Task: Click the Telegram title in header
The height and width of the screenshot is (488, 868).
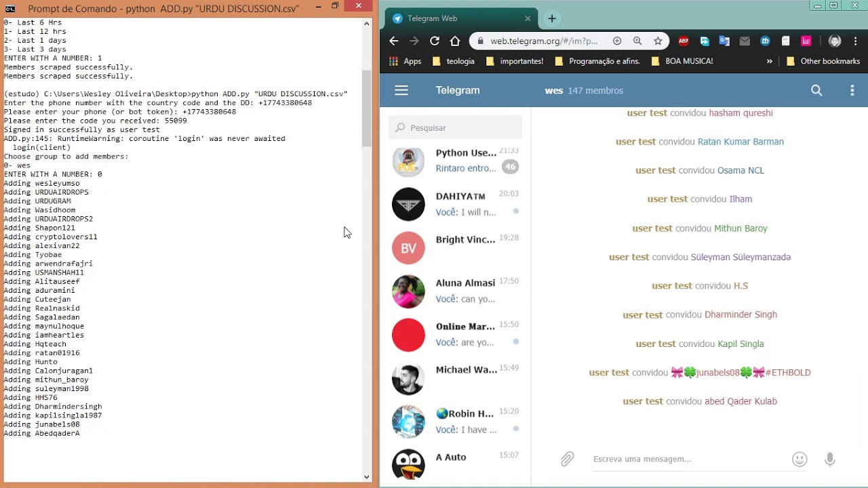Action: tap(458, 90)
